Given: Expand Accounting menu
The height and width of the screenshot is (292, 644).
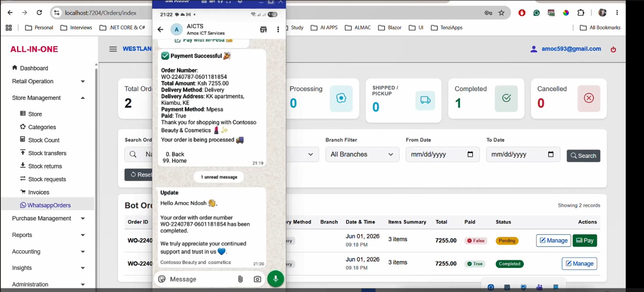Looking at the screenshot, I should (x=48, y=251).
